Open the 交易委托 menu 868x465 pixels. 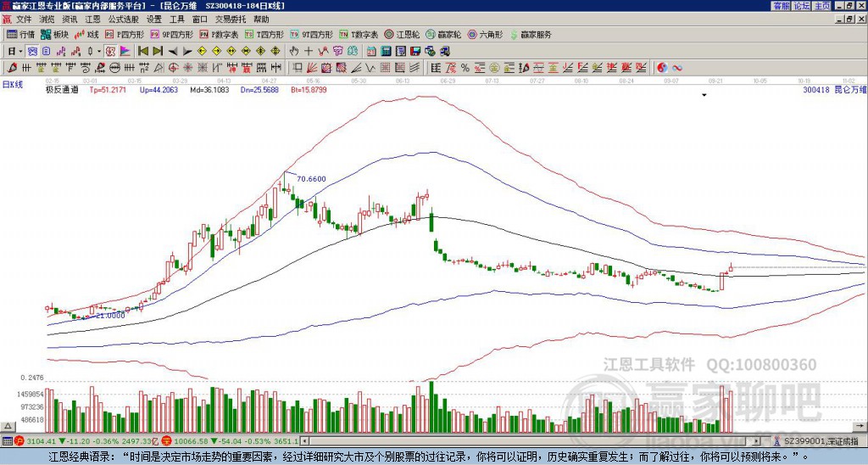(x=231, y=20)
